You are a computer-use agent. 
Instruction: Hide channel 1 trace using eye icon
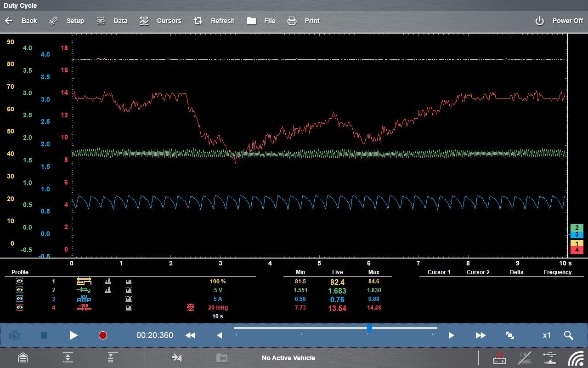click(20, 282)
